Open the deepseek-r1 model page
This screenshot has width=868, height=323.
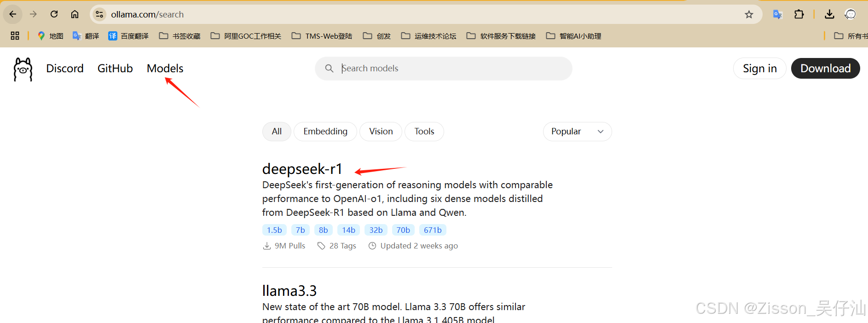[x=302, y=169]
